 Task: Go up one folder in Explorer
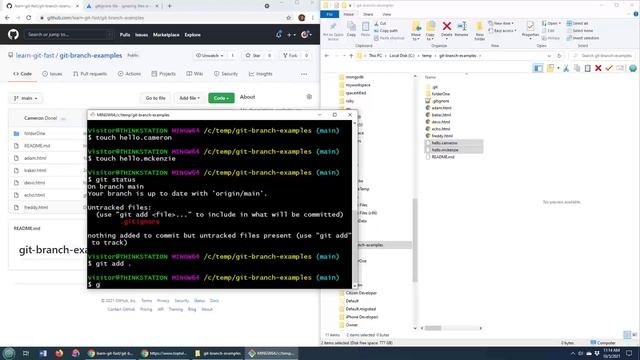click(351, 56)
